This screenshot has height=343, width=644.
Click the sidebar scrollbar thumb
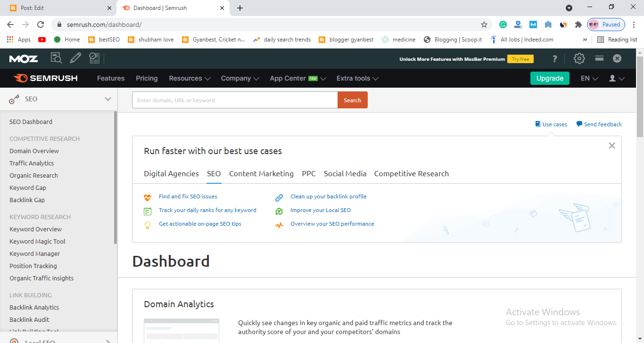pos(116,178)
